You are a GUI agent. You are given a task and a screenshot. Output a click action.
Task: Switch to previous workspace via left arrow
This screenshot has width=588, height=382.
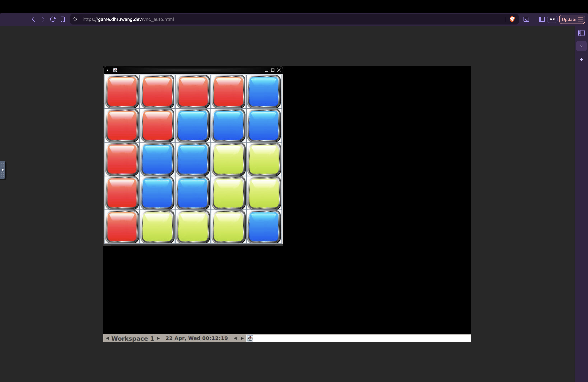(x=107, y=338)
